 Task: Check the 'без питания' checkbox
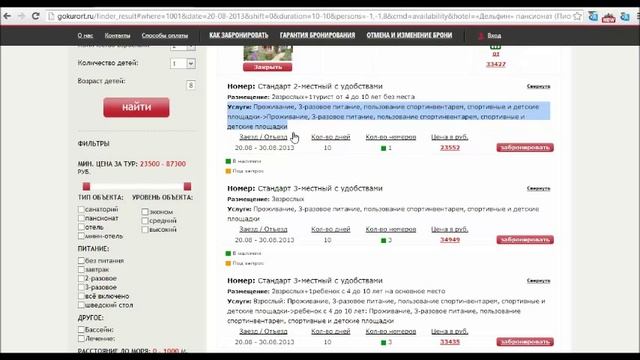81,260
